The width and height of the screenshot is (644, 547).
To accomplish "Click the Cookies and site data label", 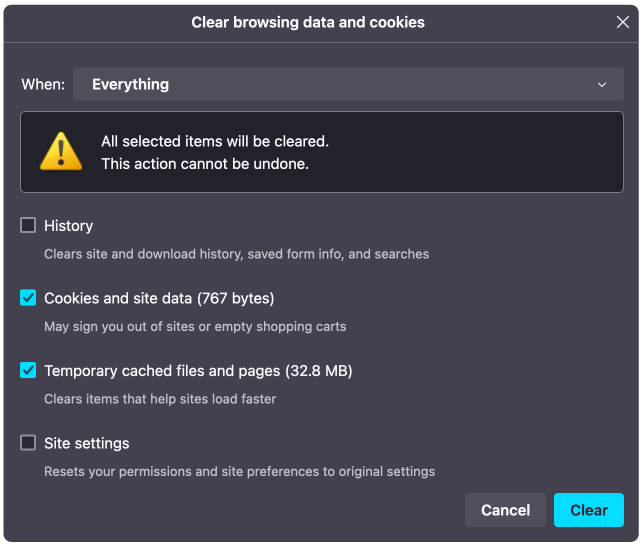I will [x=159, y=298].
